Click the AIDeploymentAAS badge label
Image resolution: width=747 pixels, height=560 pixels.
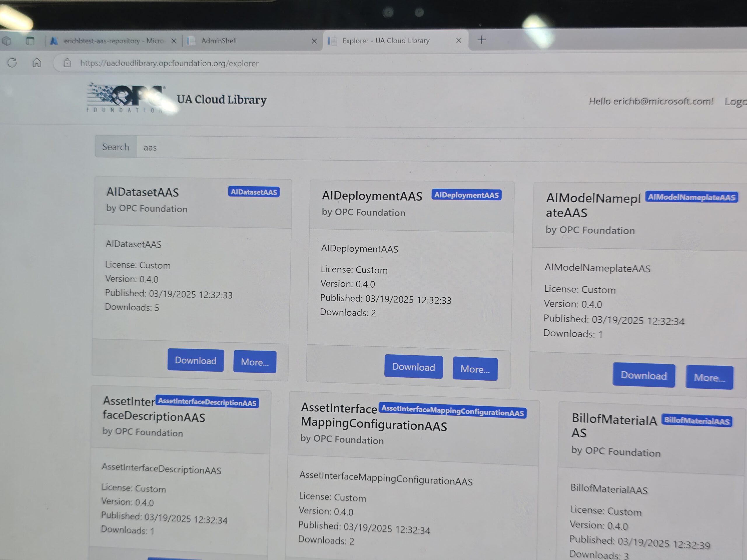click(x=466, y=195)
